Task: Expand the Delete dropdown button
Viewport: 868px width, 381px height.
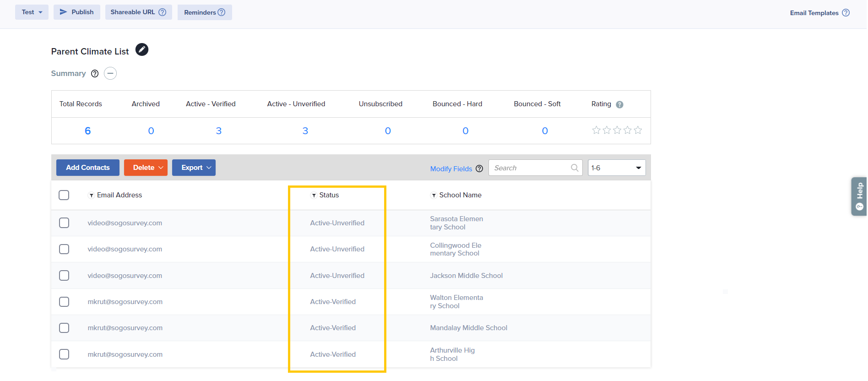Action: (146, 168)
